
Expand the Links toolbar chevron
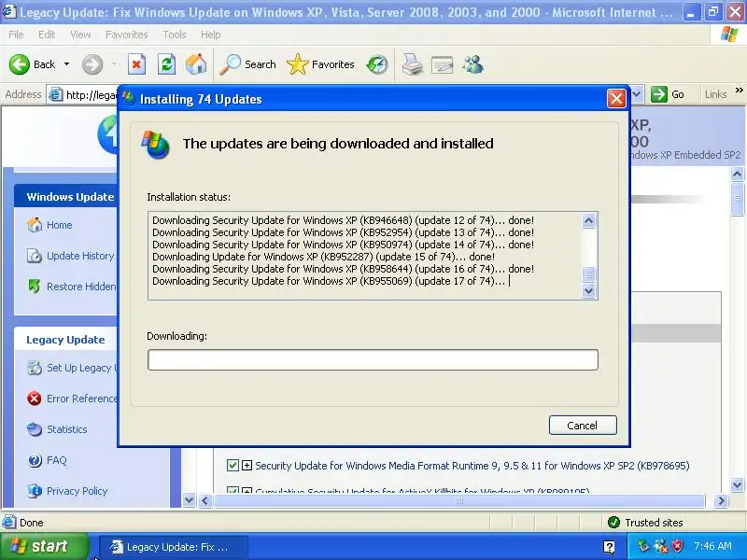point(739,90)
